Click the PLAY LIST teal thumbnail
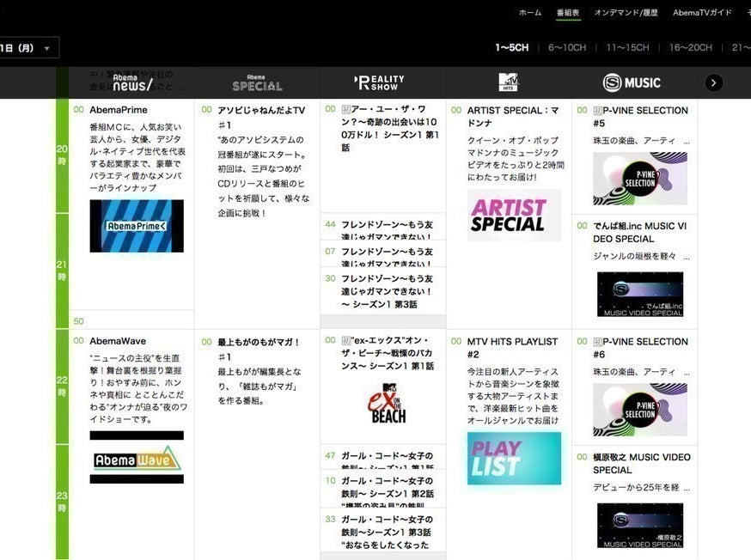 [x=514, y=459]
